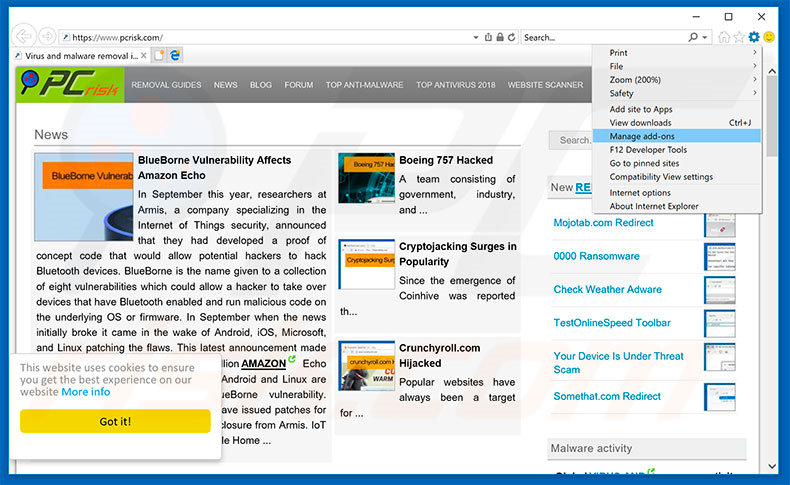
Task: Select Go to pinned sites
Action: [677, 163]
